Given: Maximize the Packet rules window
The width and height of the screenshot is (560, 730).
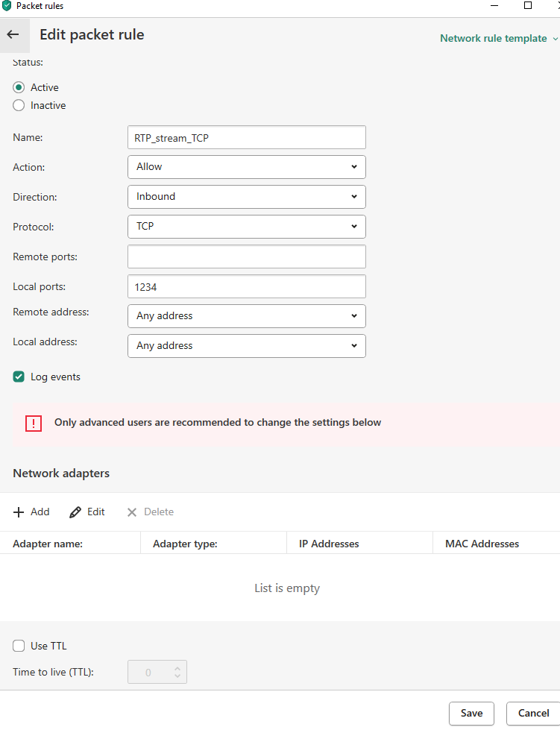Looking at the screenshot, I should 528,6.
